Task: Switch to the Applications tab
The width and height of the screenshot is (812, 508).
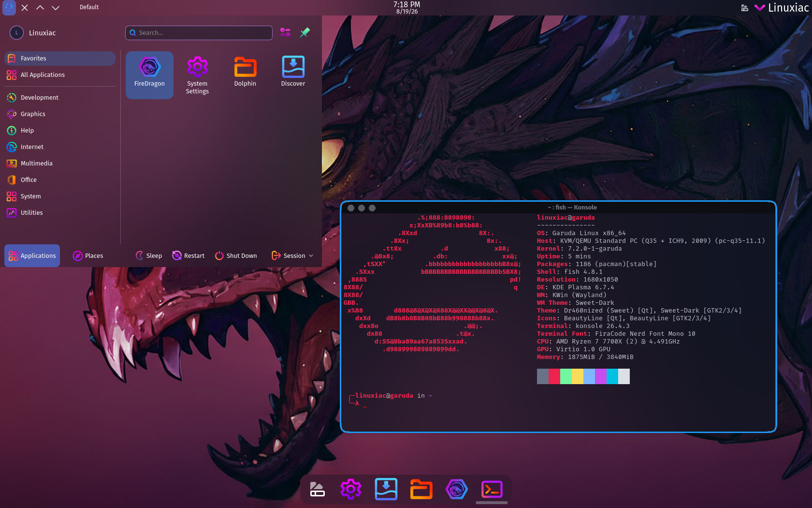Action: click(32, 255)
